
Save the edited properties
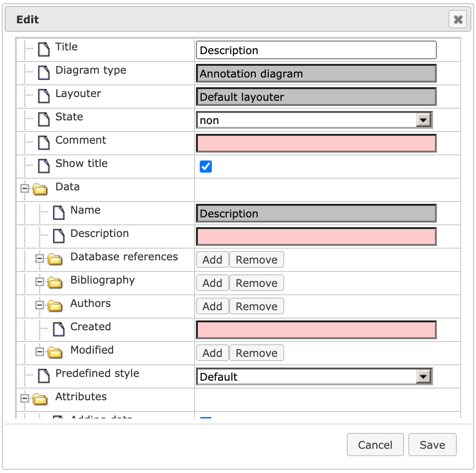click(432, 445)
